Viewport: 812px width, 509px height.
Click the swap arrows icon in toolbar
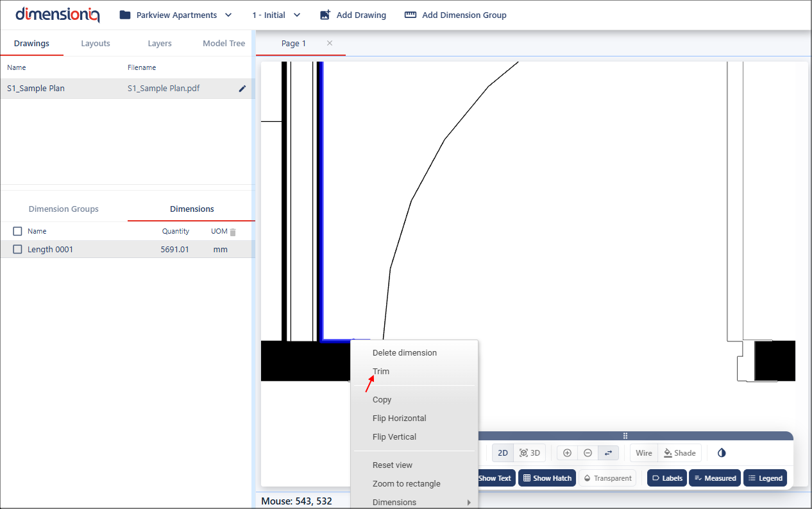[608, 453]
